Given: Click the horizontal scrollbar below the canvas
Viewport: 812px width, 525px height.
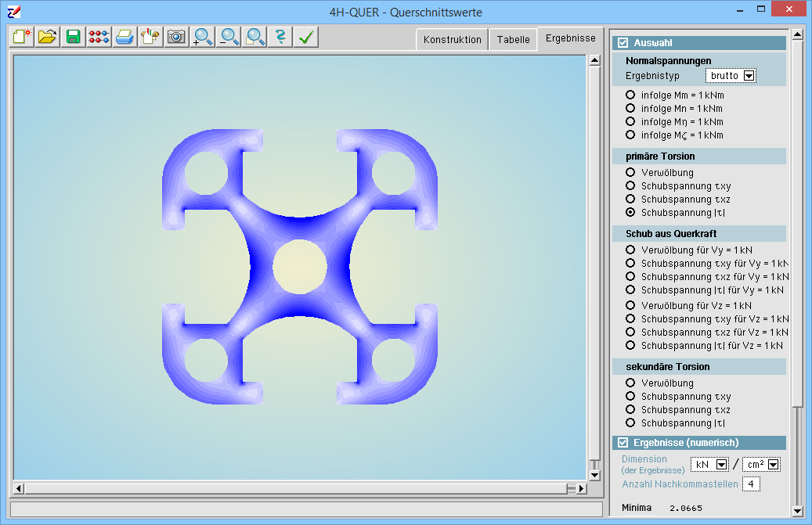Looking at the screenshot, I should (x=298, y=489).
